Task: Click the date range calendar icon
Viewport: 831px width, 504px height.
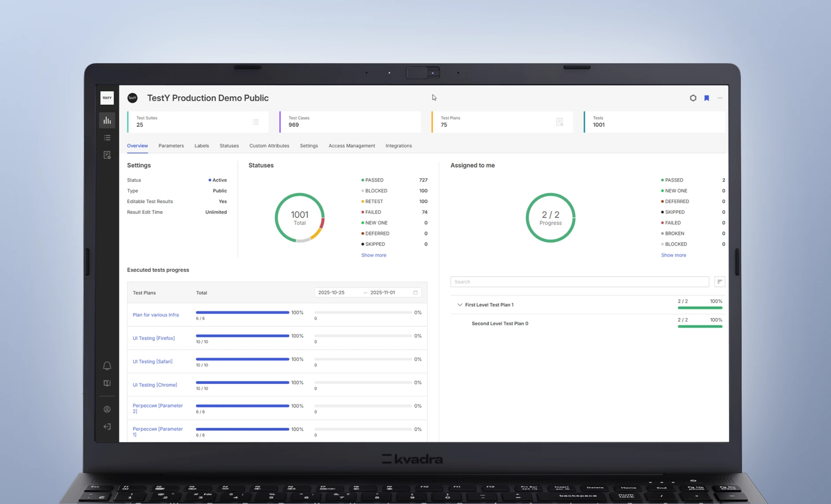Action: pyautogui.click(x=415, y=293)
